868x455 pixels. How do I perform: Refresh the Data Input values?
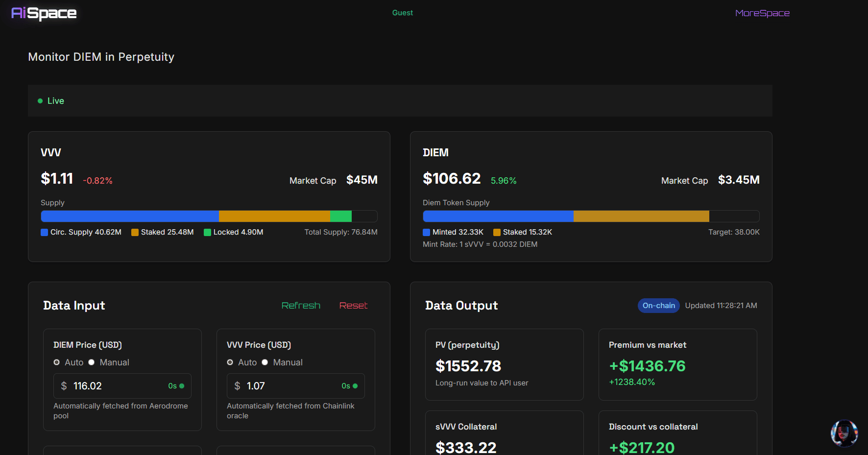pyautogui.click(x=301, y=306)
